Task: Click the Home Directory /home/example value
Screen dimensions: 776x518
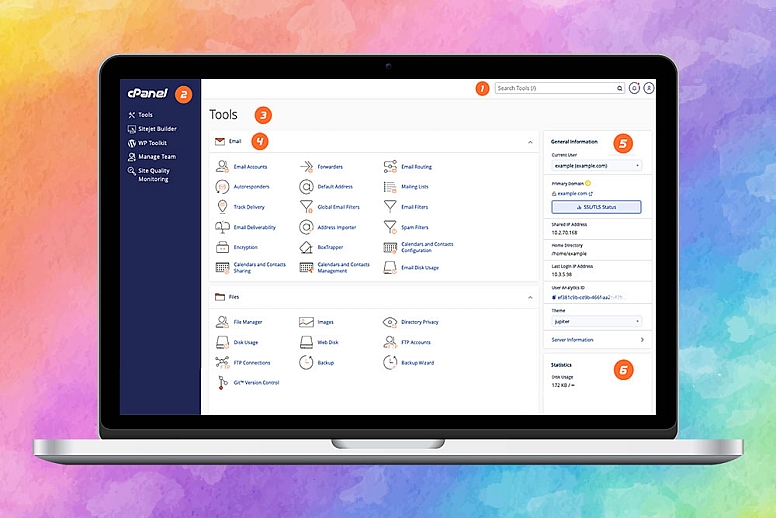Action: click(569, 253)
